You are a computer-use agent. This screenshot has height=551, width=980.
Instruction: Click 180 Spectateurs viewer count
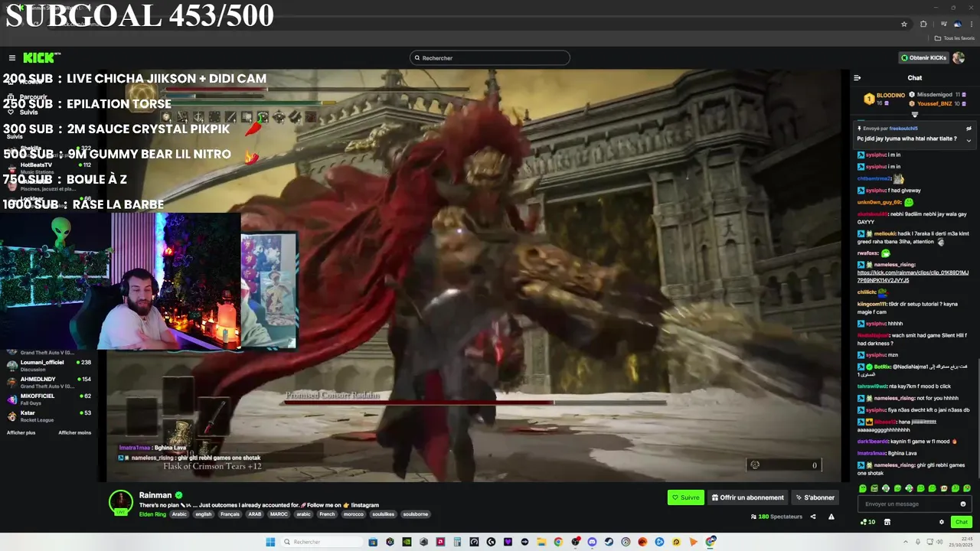pos(776,517)
